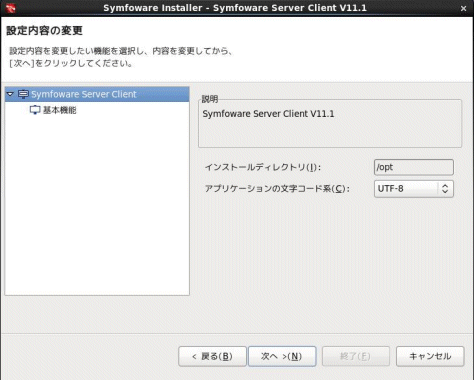Viewport: 474px width, 380px height.
Task: Click the アプリケーションの文字コード系(C) label
Action: pyautogui.click(x=277, y=189)
